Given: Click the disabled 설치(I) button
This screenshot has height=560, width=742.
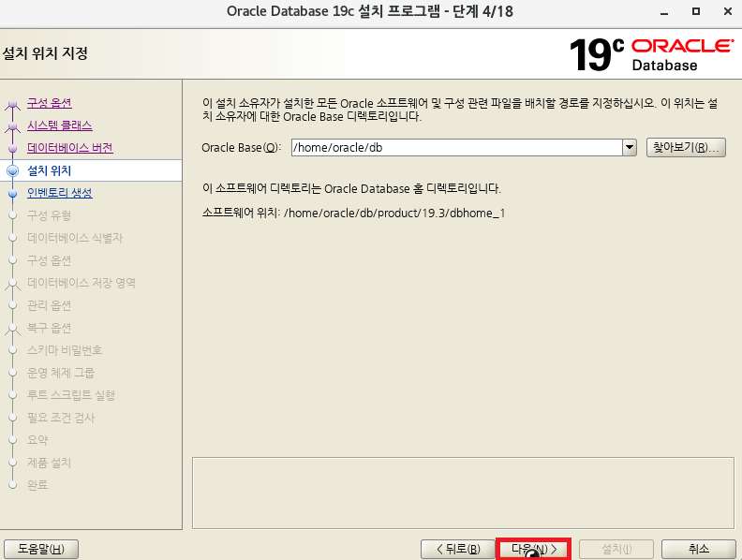Looking at the screenshot, I should (x=616, y=549).
